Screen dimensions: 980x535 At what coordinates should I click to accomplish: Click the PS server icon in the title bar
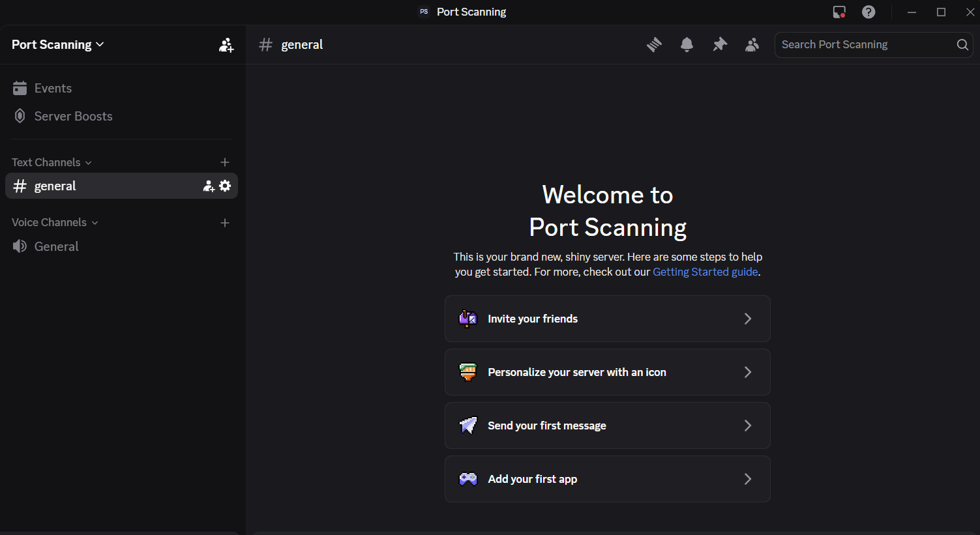(x=424, y=12)
